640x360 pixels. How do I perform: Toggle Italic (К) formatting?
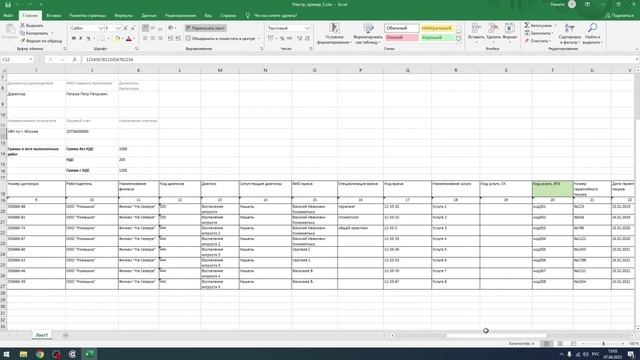coord(81,38)
